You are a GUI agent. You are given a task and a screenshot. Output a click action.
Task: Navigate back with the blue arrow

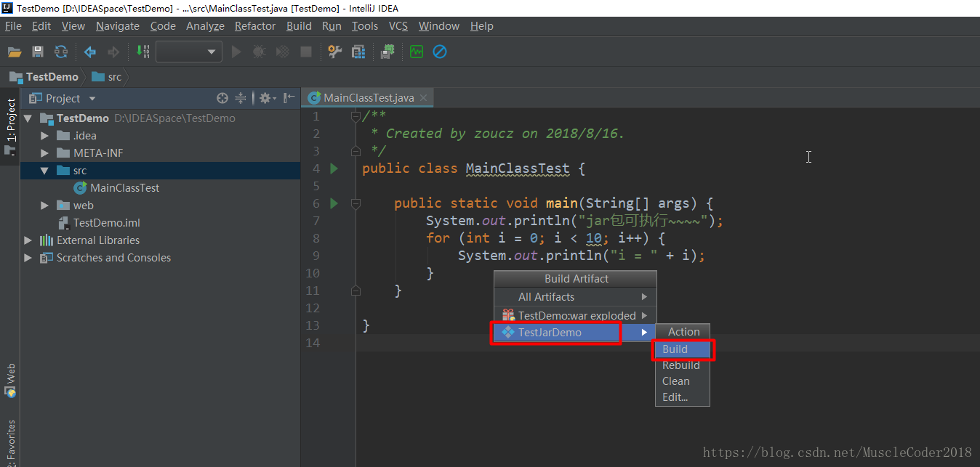[x=90, y=52]
